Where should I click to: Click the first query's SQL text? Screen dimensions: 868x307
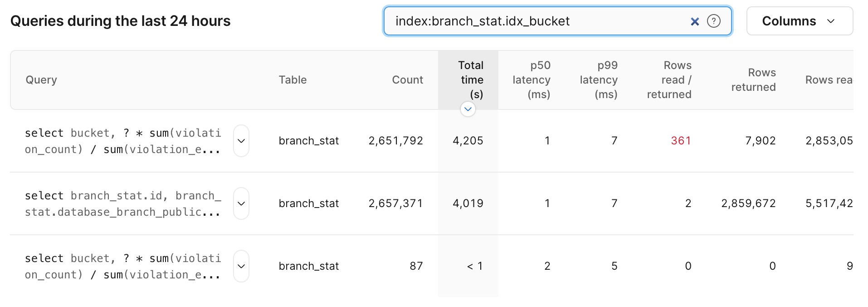[x=122, y=141]
